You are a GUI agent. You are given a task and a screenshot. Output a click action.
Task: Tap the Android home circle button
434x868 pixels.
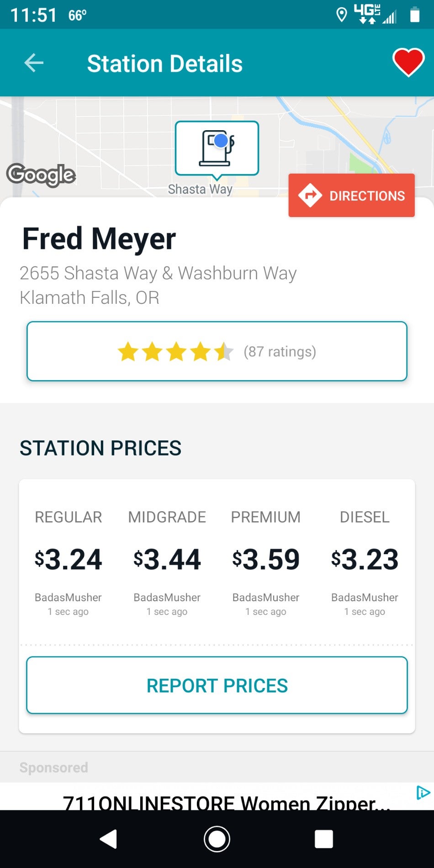(217, 839)
